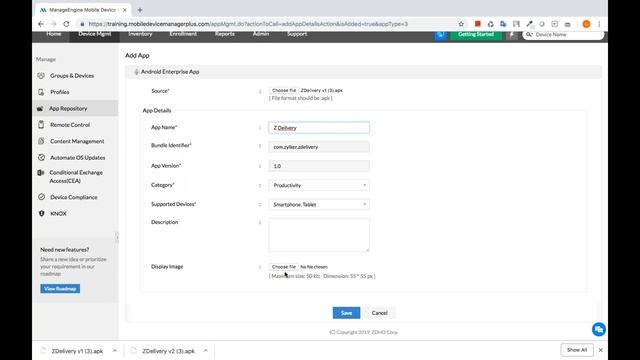This screenshot has height=360, width=640.
Task: Close the downloads bar
Action: (x=600, y=350)
